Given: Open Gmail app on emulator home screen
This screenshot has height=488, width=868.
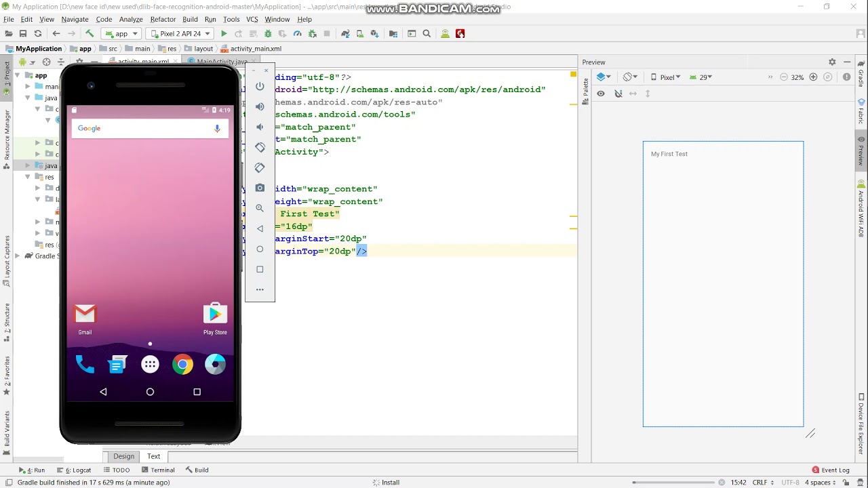Looking at the screenshot, I should [85, 319].
